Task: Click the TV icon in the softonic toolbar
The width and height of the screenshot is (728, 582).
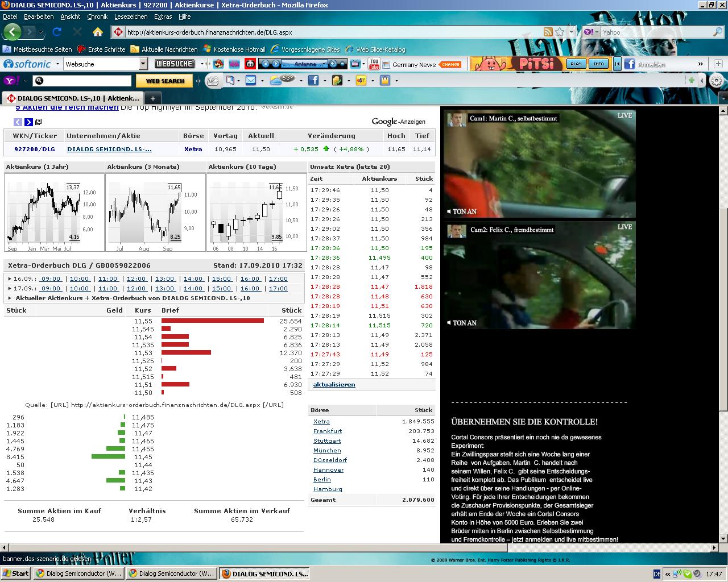Action: coord(355,64)
